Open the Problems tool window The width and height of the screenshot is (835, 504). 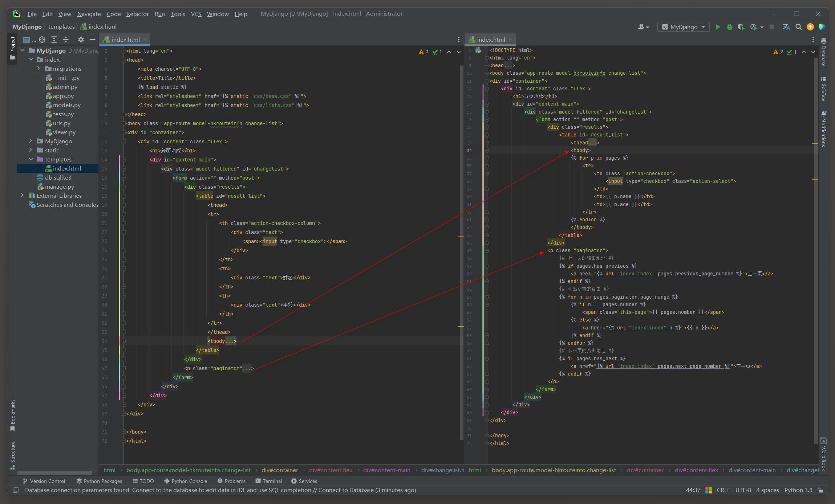[231, 481]
